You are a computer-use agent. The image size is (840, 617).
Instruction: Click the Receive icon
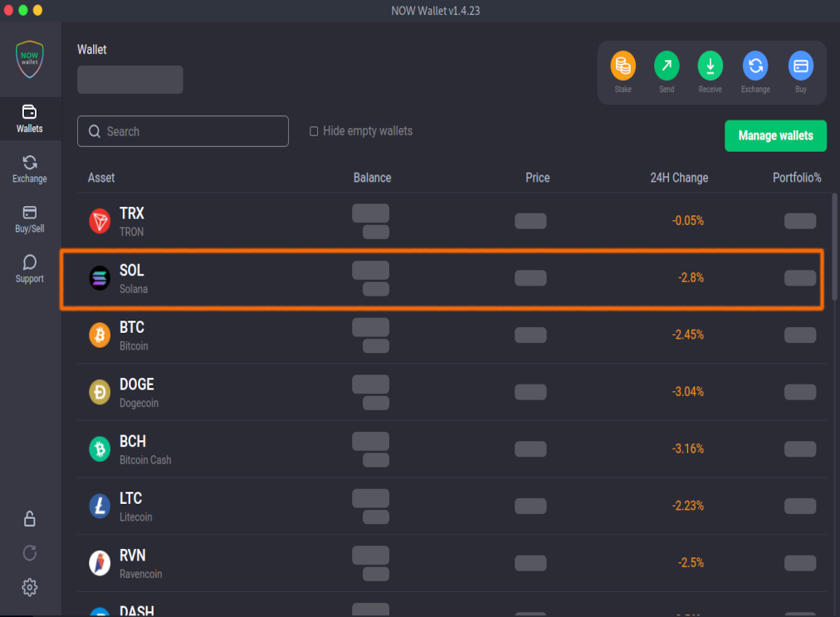click(710, 66)
